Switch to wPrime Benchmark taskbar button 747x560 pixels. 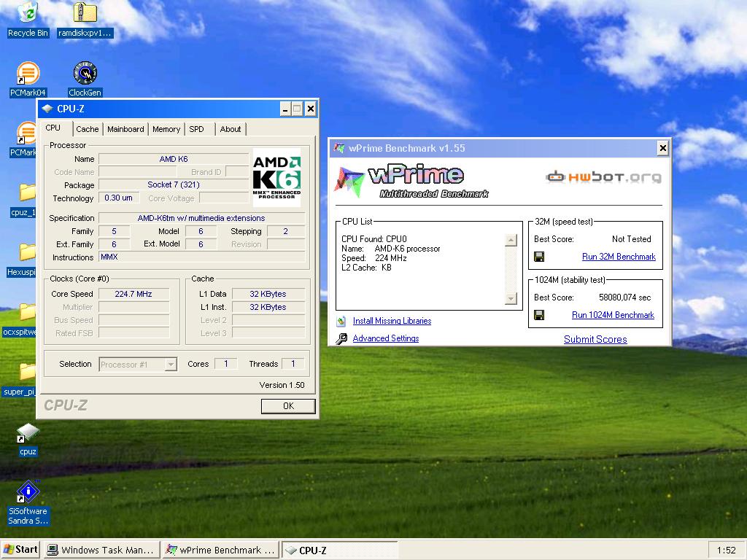(221, 550)
